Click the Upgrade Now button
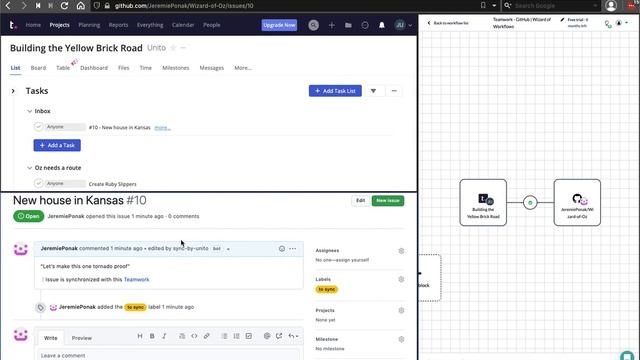Image resolution: width=640 pixels, height=360 pixels. (279, 25)
